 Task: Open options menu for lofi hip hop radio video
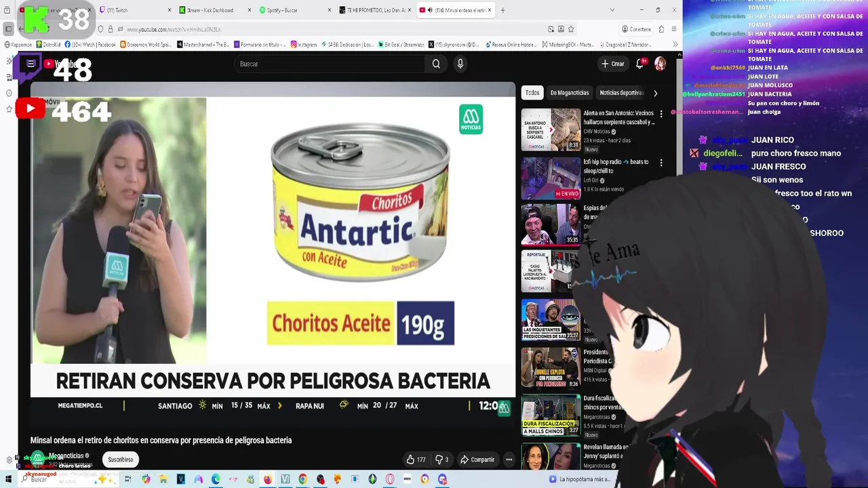661,163
